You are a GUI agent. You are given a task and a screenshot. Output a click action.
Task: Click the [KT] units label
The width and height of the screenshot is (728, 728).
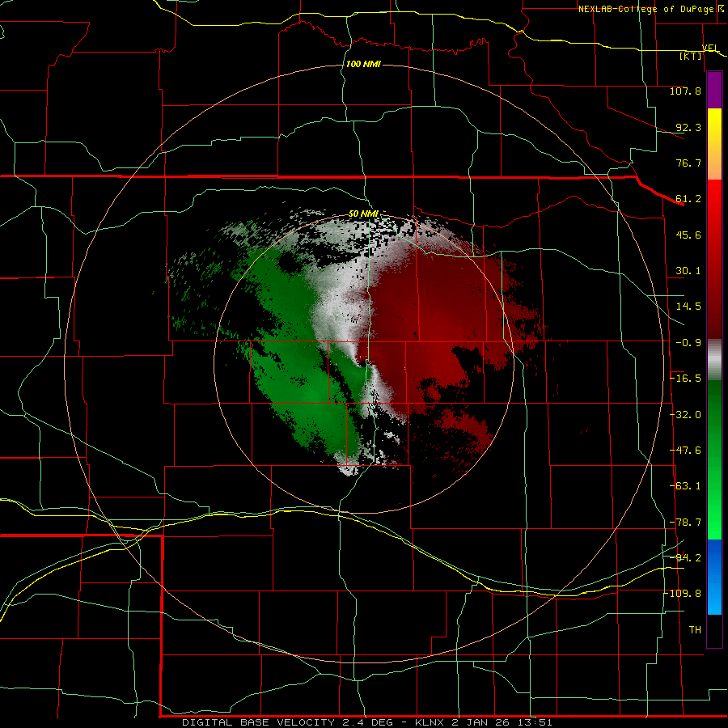tap(691, 56)
